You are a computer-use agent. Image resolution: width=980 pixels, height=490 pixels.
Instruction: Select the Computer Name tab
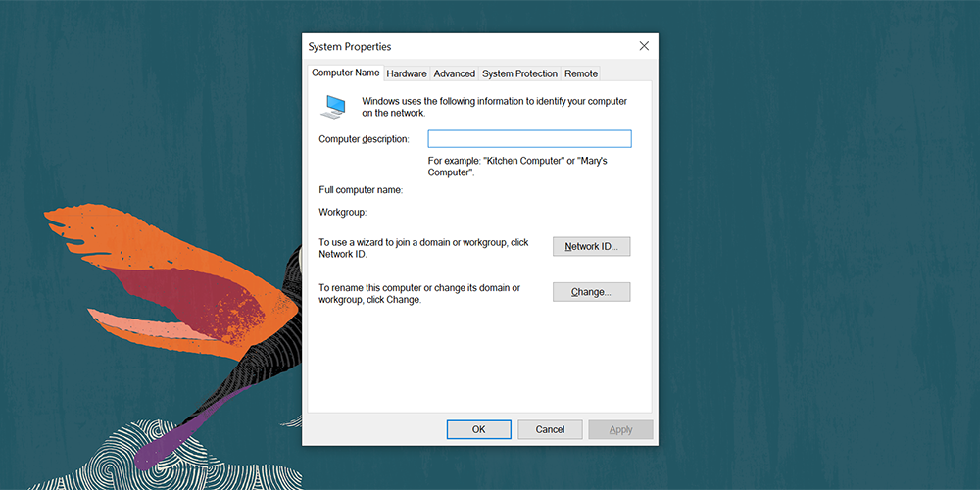[346, 73]
